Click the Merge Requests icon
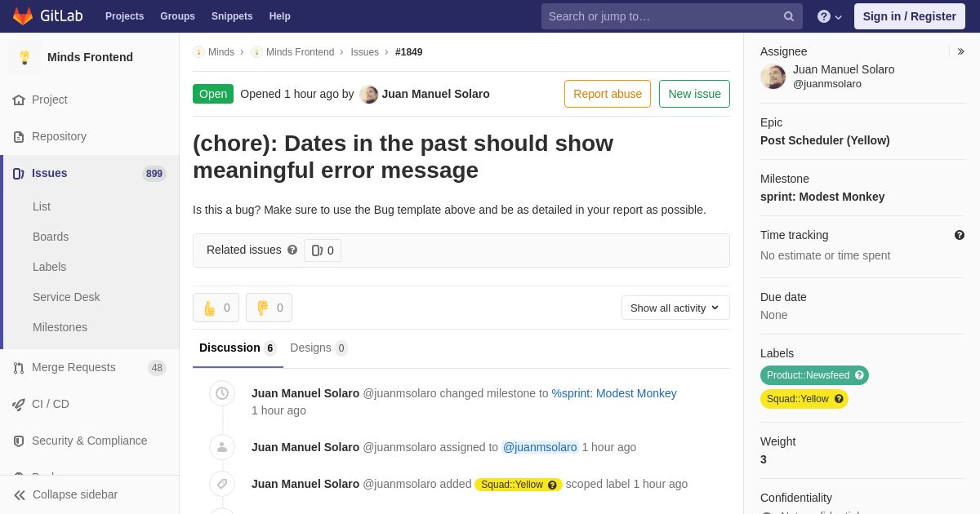 pyautogui.click(x=19, y=368)
